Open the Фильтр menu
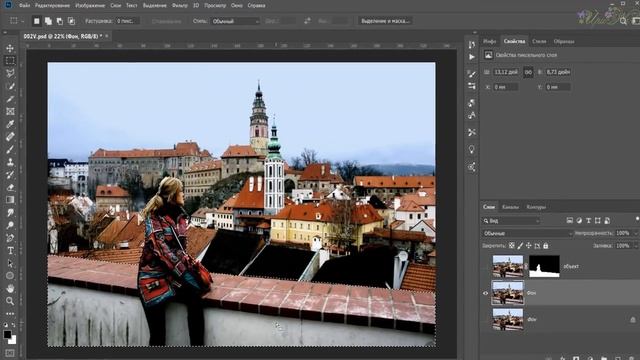The height and width of the screenshot is (360, 640). pyautogui.click(x=180, y=6)
